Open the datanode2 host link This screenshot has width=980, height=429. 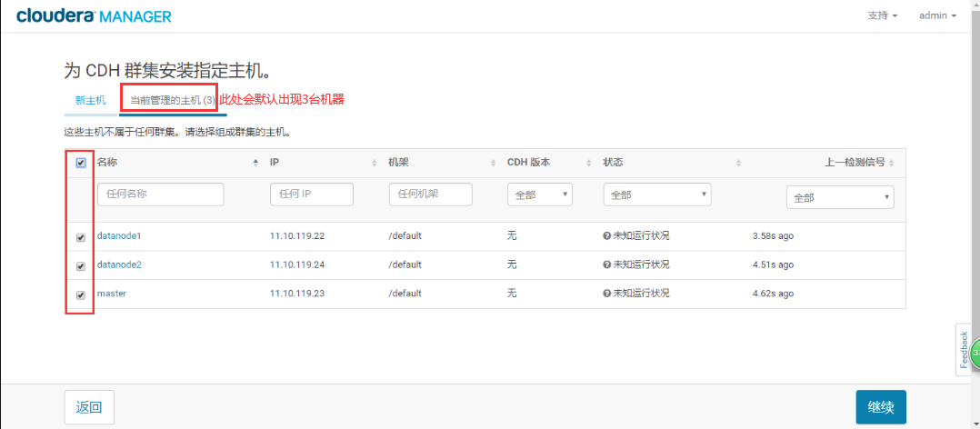tap(119, 264)
